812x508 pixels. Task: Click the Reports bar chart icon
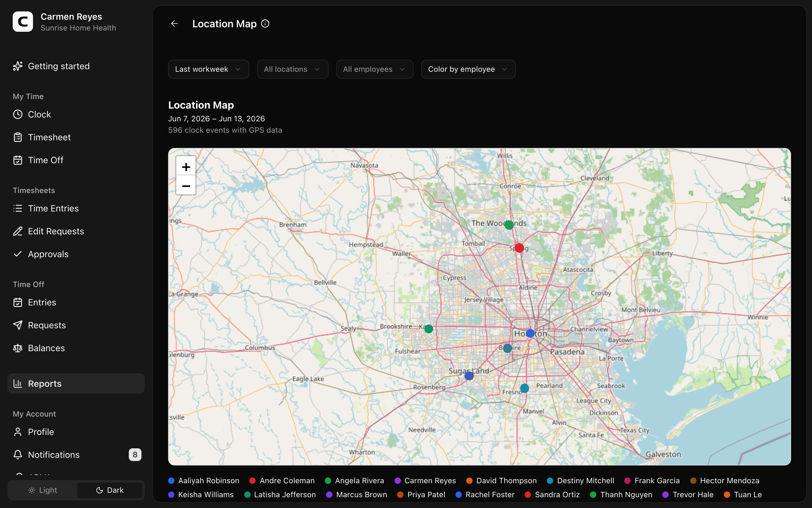click(18, 383)
